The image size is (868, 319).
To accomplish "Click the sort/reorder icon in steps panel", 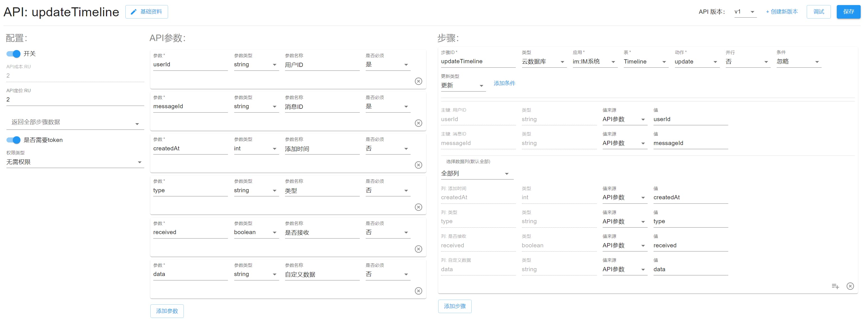I will click(837, 286).
